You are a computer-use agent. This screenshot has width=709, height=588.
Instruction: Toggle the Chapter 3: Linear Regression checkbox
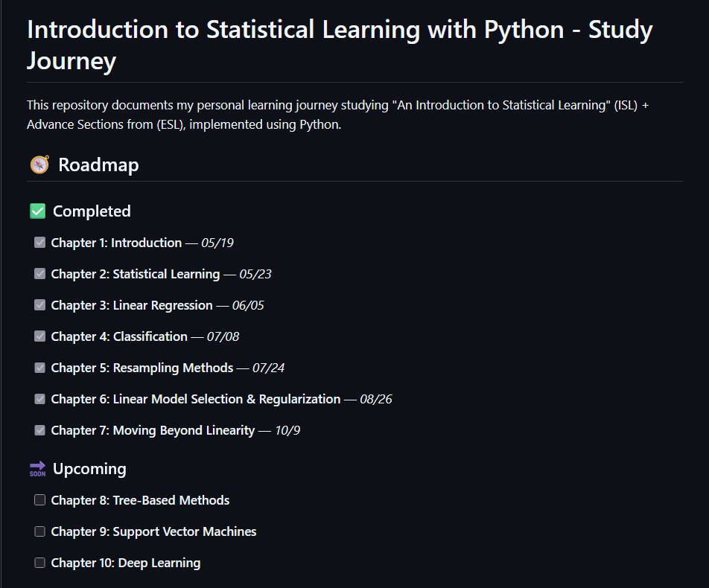click(39, 304)
